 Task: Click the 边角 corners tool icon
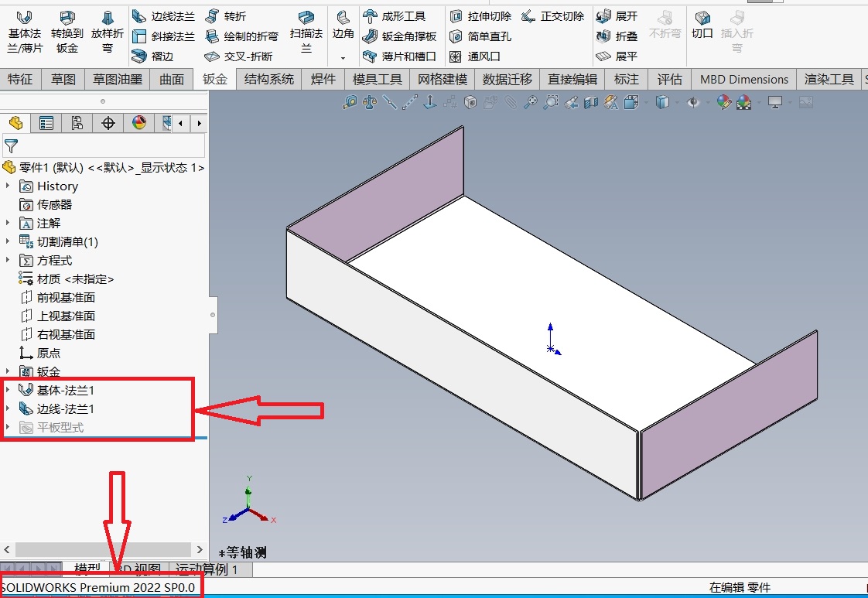click(x=343, y=25)
